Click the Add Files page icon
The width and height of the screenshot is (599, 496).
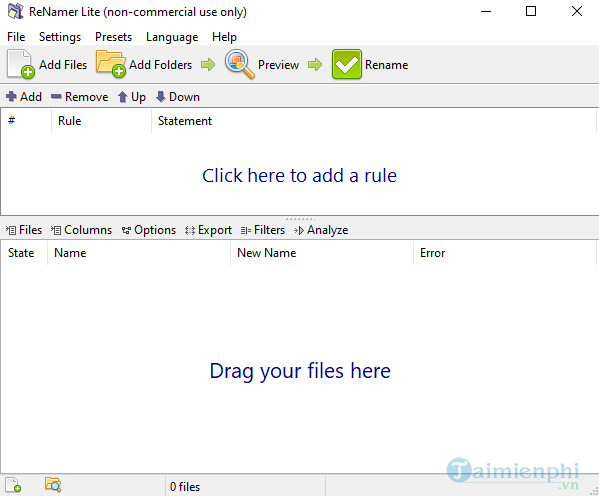(x=21, y=64)
